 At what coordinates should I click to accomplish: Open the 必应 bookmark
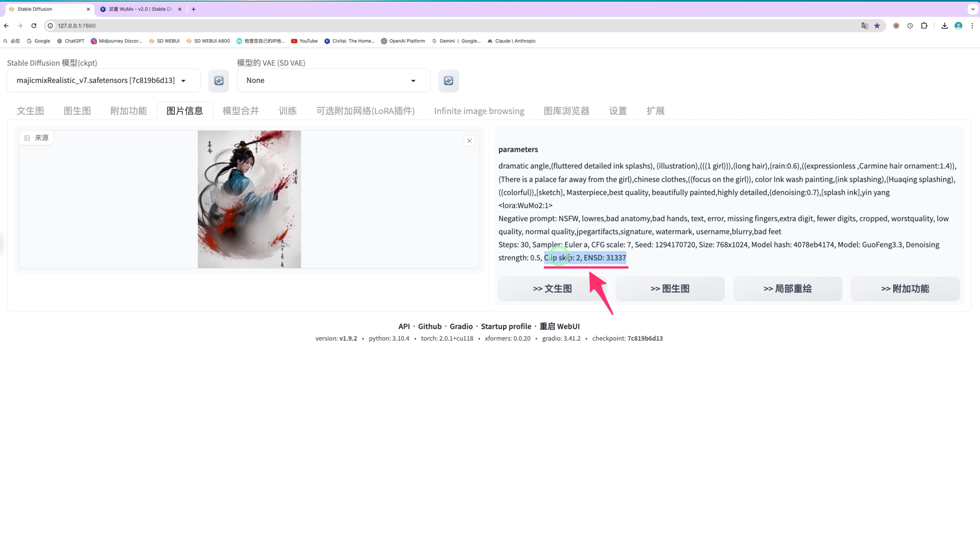[12, 41]
